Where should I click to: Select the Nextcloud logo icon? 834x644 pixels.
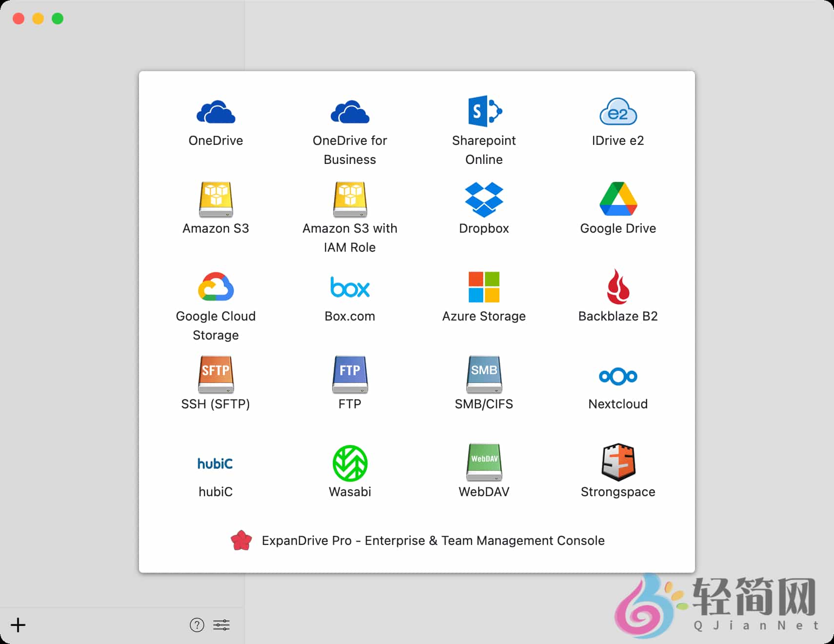click(x=618, y=376)
